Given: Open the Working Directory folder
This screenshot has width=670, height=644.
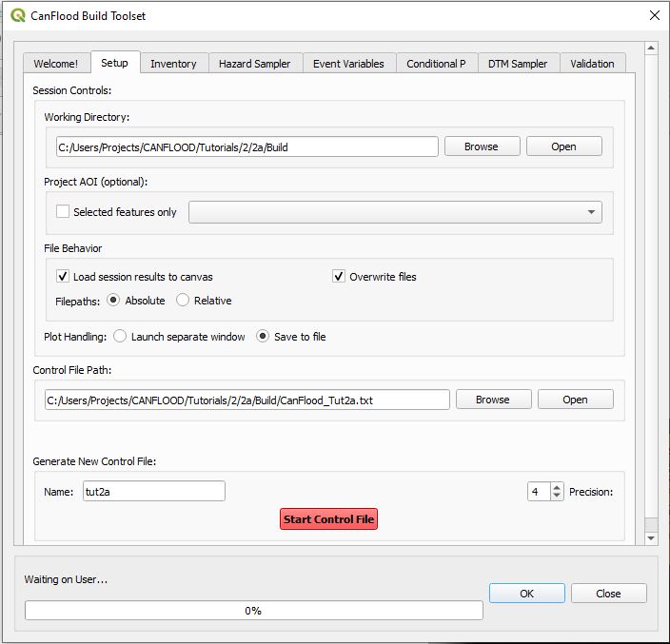Looking at the screenshot, I should 563,146.
